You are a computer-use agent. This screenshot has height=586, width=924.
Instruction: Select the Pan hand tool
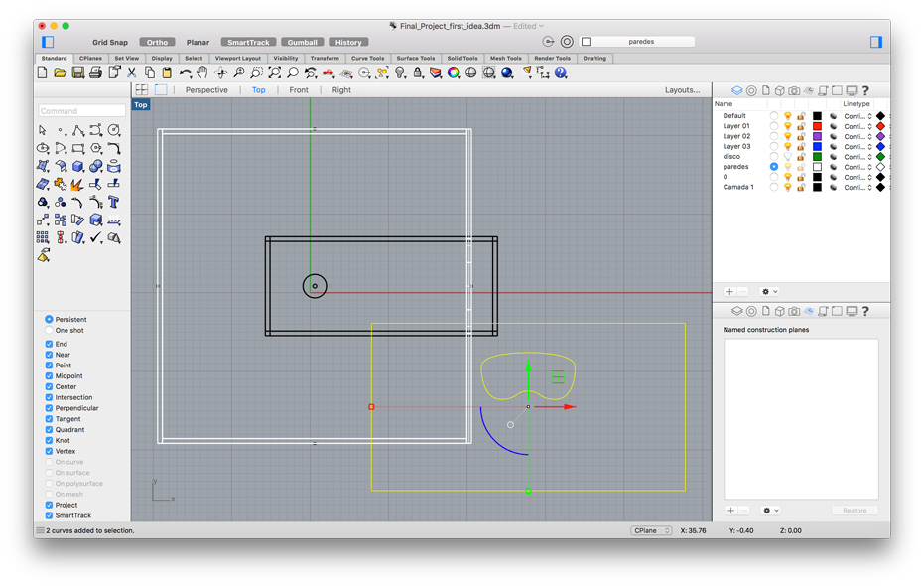[x=202, y=73]
